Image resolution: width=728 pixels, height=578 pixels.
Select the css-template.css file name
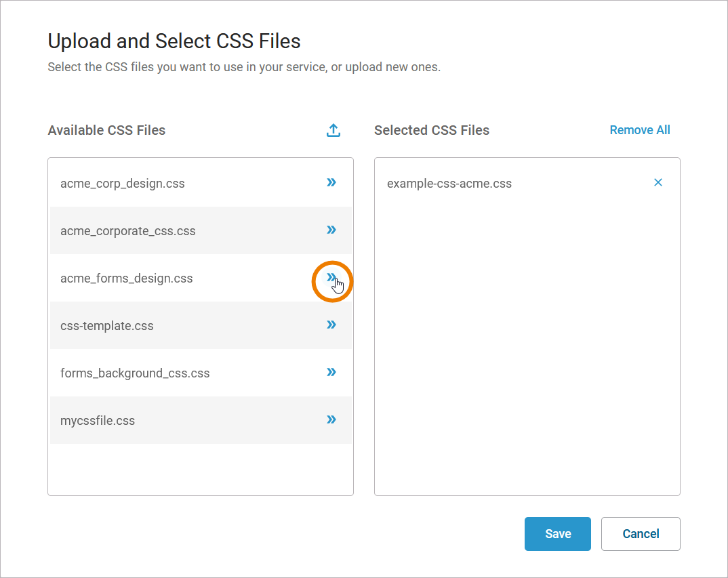(107, 326)
